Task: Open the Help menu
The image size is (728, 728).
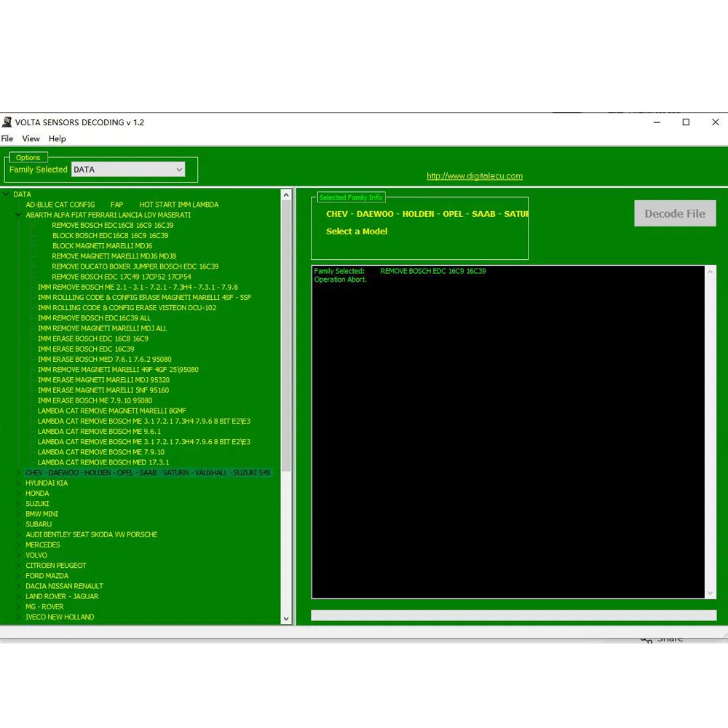Action: tap(57, 138)
